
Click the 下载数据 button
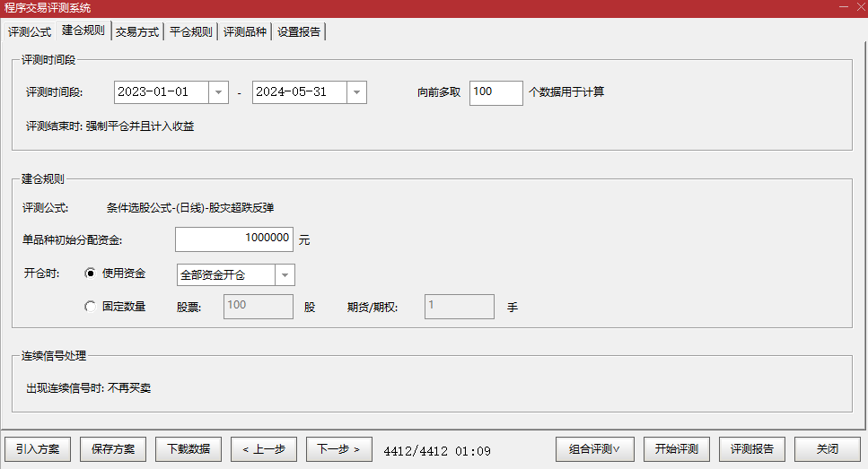pos(189,449)
